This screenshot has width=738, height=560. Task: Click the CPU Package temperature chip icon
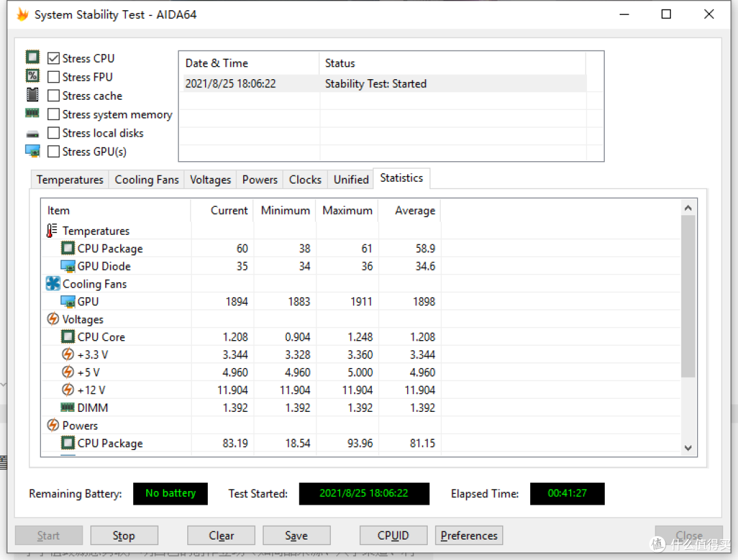(68, 248)
